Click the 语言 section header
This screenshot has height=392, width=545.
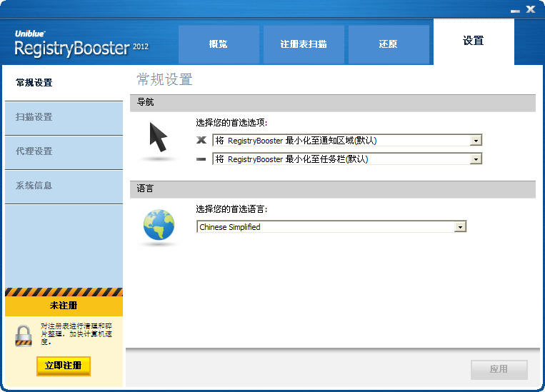333,189
